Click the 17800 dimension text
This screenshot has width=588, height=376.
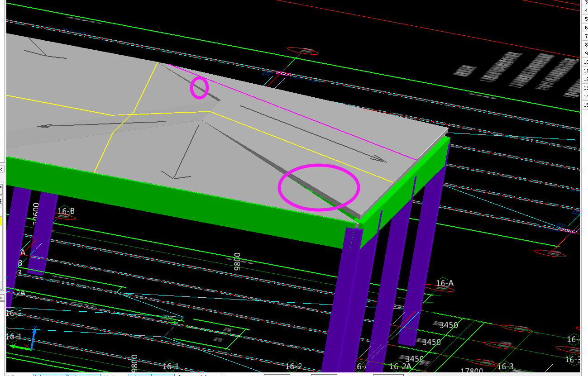click(472, 371)
